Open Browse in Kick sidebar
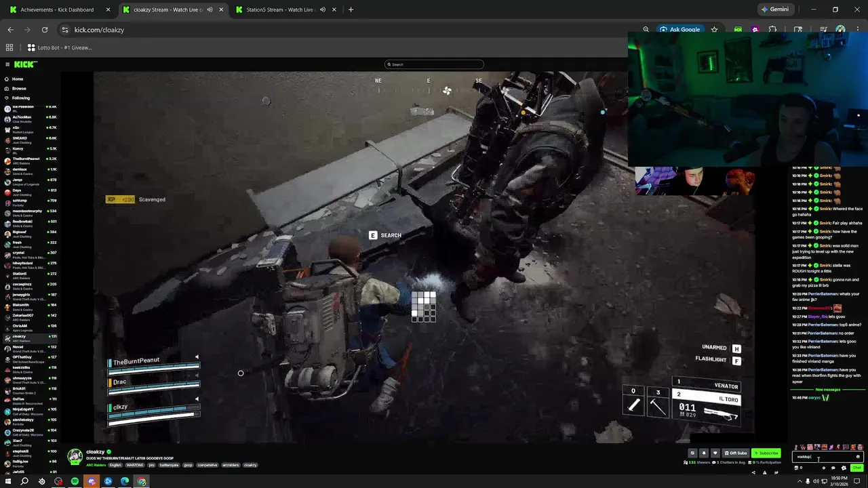 click(19, 89)
